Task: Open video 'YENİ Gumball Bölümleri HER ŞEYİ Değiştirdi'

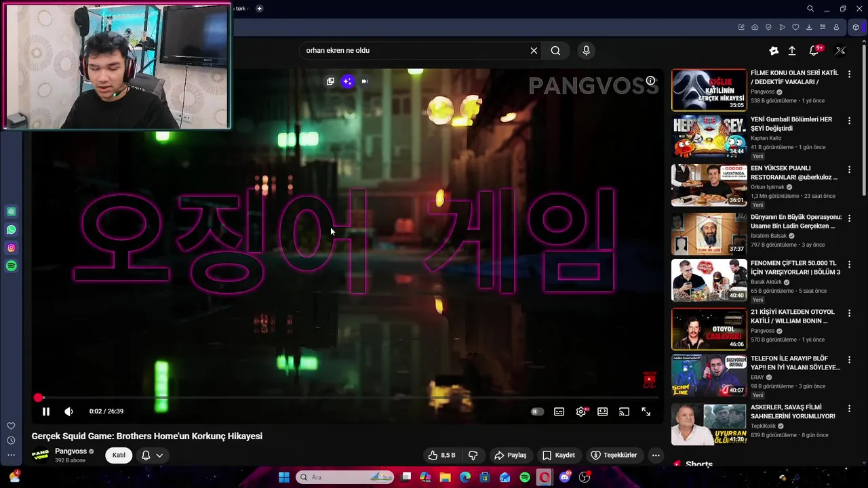Action: pos(709,137)
